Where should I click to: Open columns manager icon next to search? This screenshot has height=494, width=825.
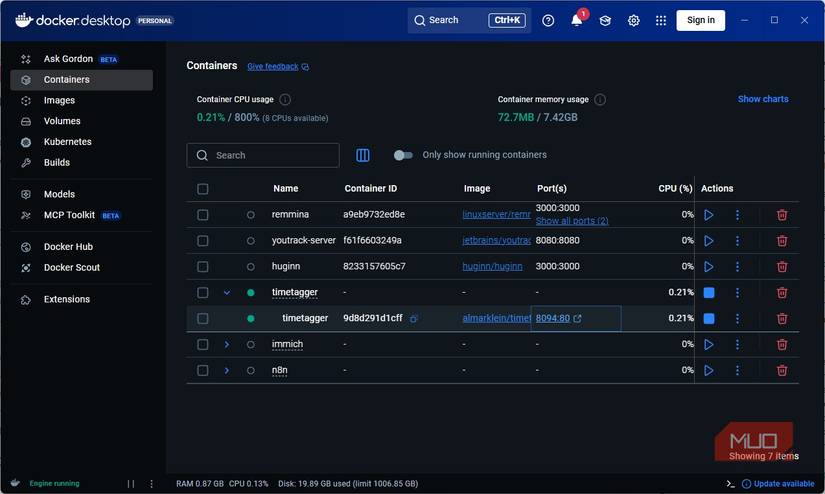(363, 155)
